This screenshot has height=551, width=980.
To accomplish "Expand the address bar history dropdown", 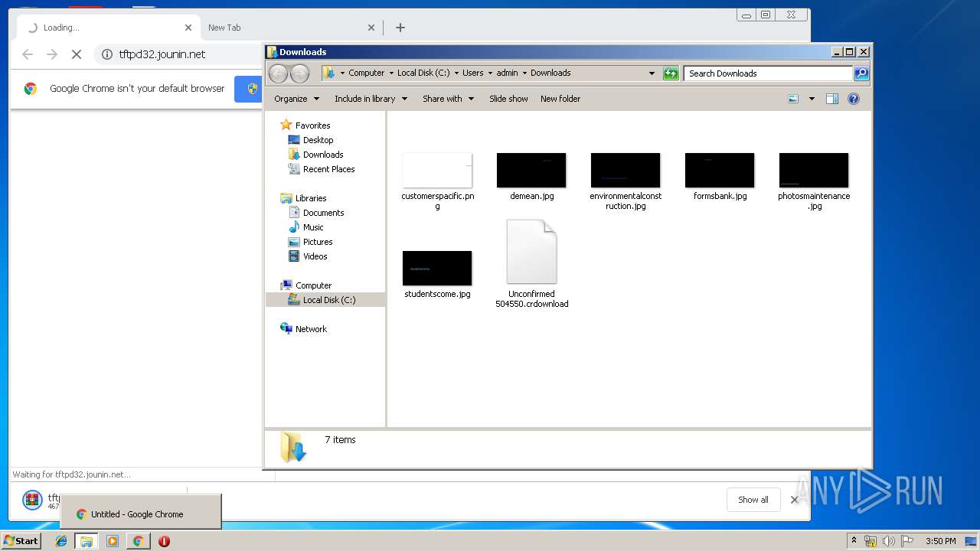I will [x=652, y=73].
